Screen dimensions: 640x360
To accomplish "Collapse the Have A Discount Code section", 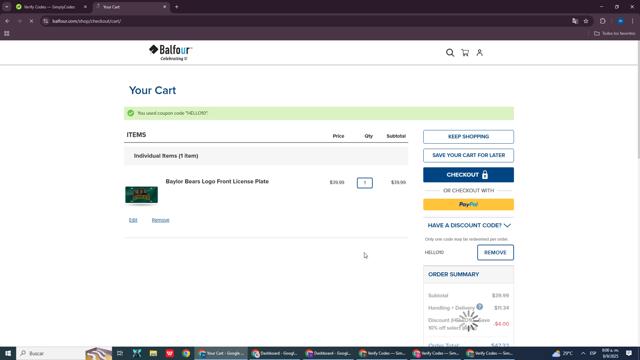I will click(x=469, y=225).
